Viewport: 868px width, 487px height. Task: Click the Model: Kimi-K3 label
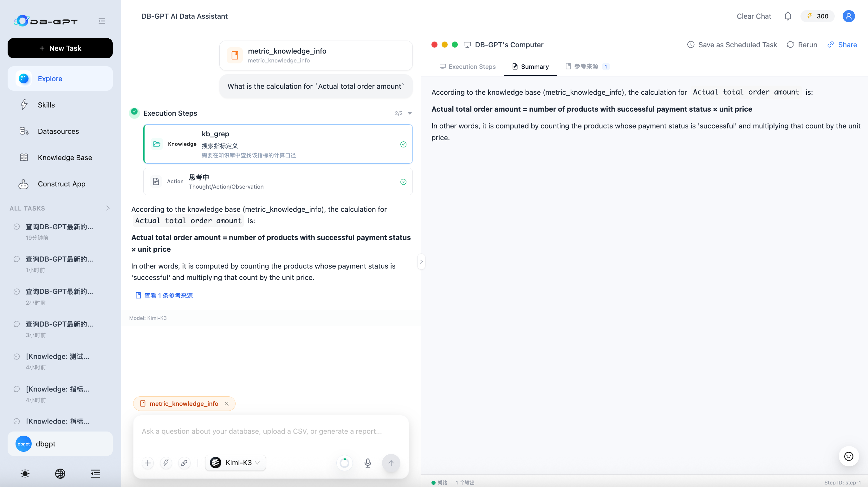(148, 318)
